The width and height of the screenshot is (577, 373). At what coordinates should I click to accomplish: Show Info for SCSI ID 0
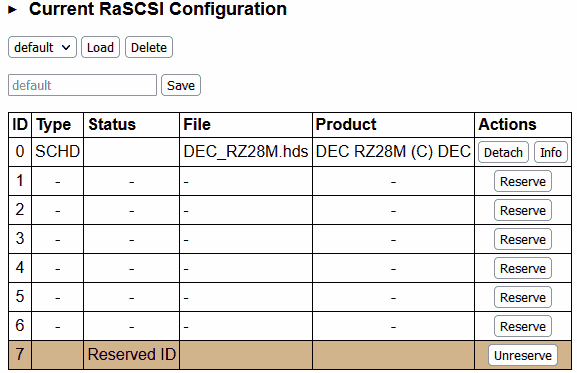(x=551, y=152)
